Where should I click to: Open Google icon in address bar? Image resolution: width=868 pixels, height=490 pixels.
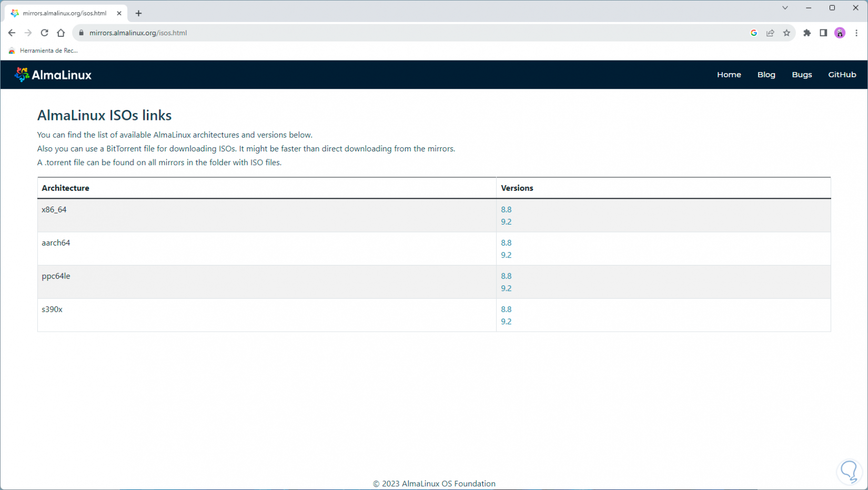[754, 33]
